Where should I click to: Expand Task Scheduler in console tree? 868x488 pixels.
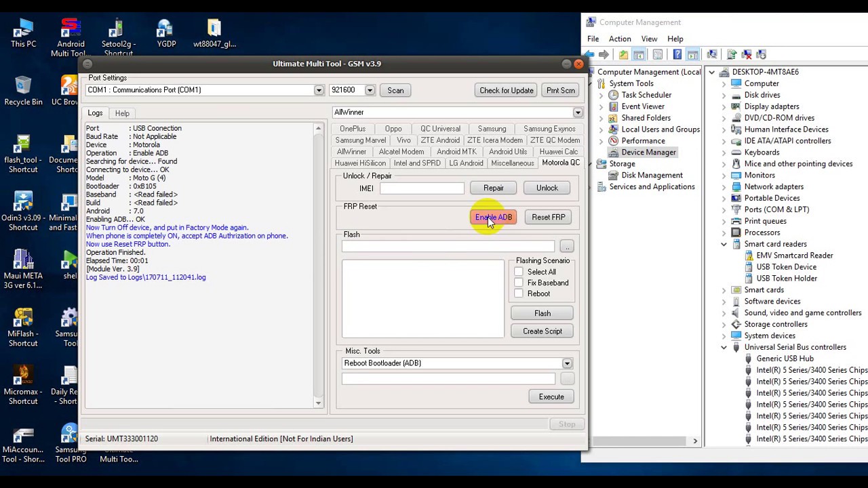[601, 95]
